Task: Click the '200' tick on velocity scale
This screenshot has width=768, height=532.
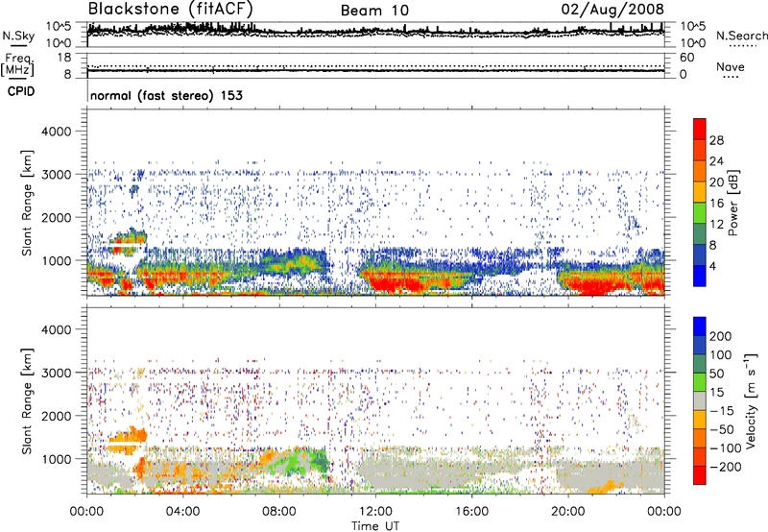Action: [x=721, y=336]
